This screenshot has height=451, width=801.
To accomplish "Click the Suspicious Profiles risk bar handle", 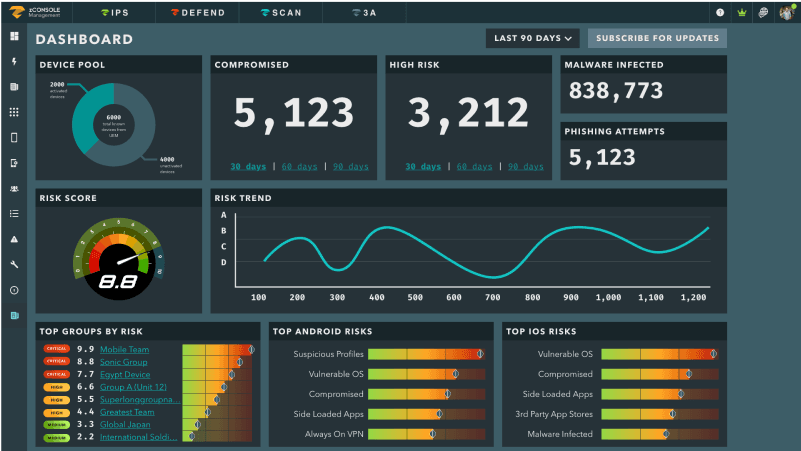I will click(x=479, y=354).
